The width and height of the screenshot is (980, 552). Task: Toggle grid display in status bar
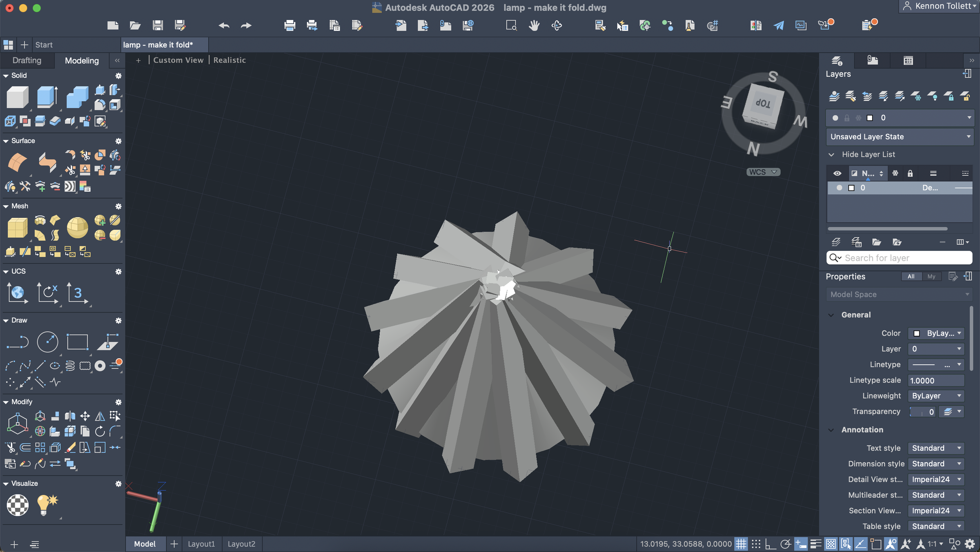coord(741,544)
